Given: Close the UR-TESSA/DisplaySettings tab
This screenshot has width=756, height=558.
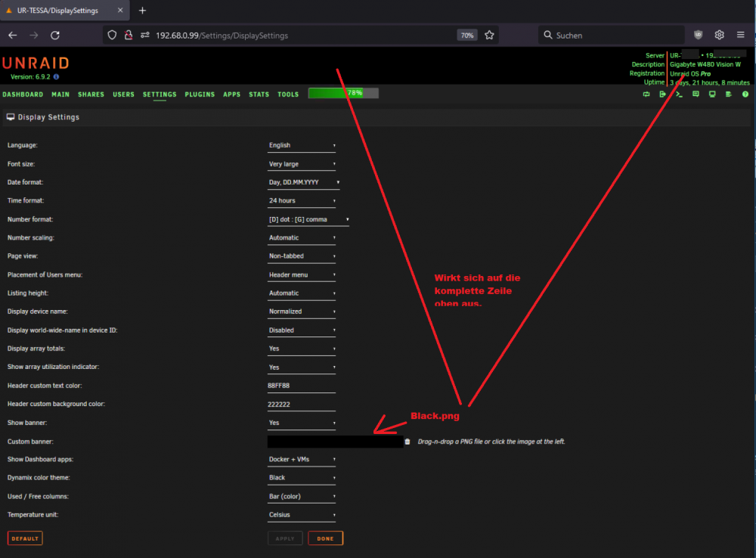Looking at the screenshot, I should pos(120,10).
